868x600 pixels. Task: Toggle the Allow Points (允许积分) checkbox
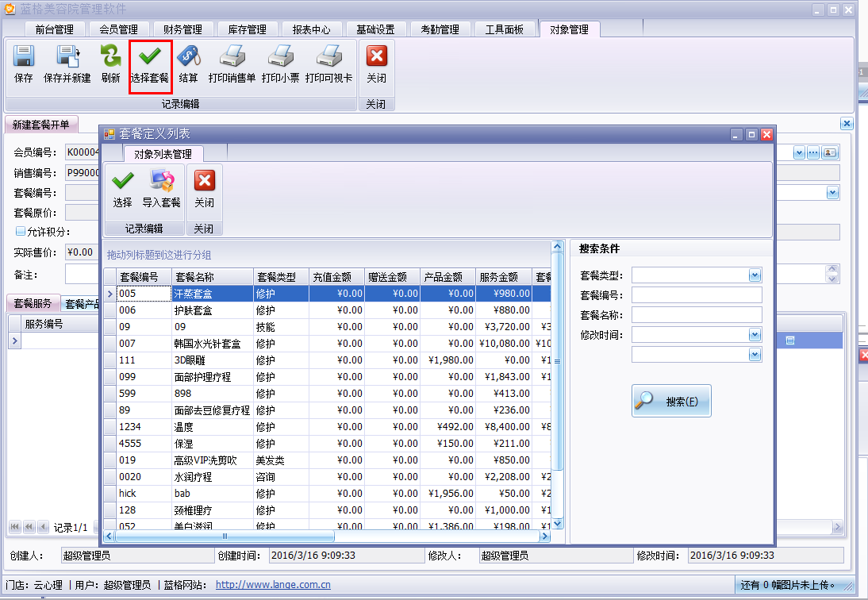(21, 232)
